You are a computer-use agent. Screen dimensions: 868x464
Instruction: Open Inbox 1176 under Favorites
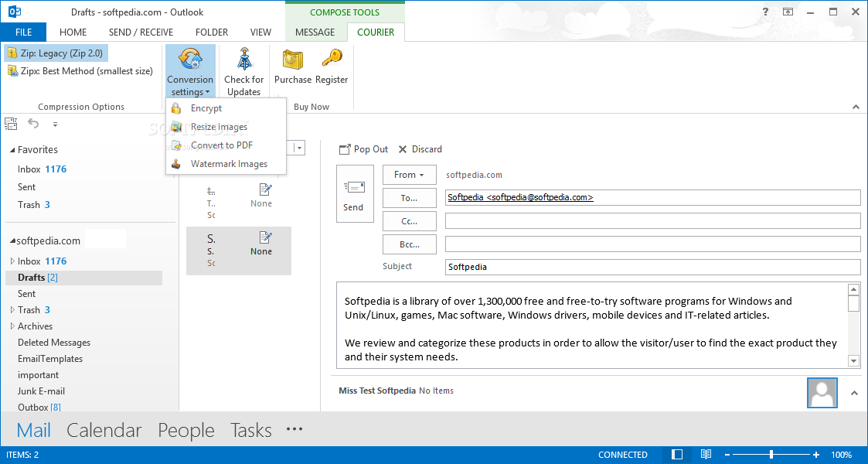tap(42, 169)
